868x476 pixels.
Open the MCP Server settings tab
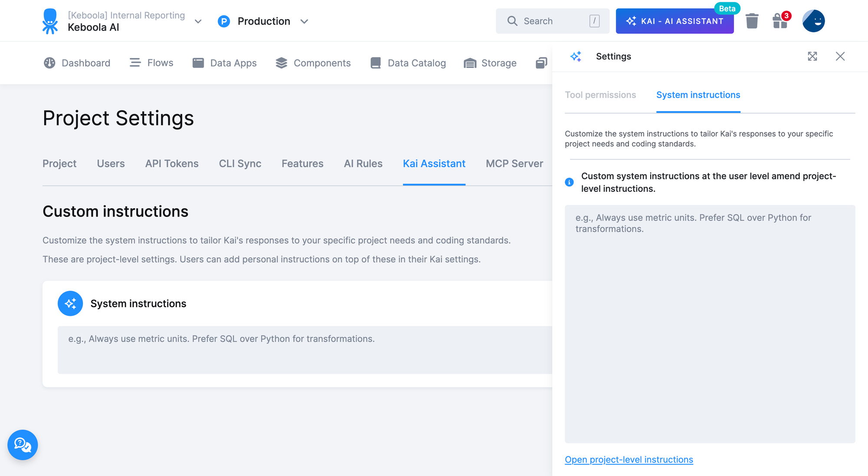tap(514, 164)
